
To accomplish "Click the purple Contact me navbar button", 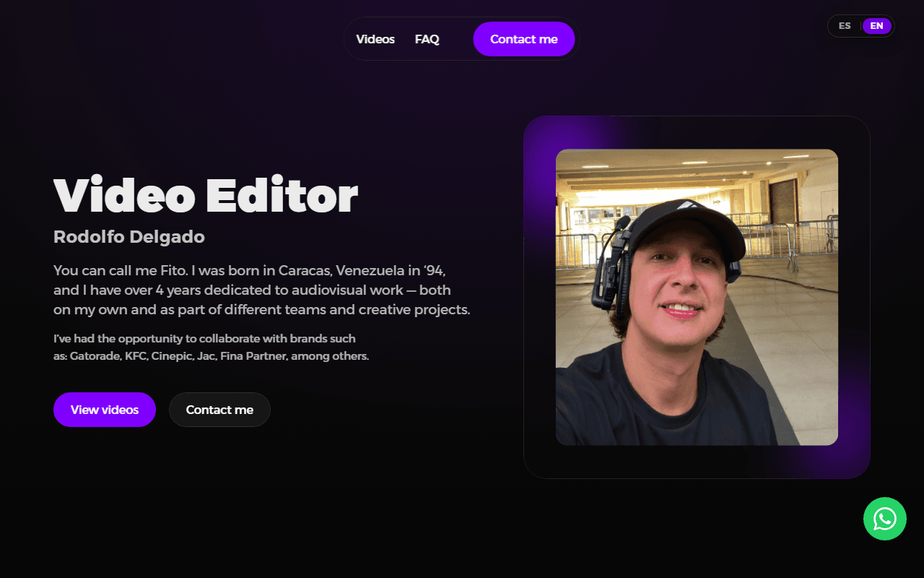I will [x=524, y=39].
